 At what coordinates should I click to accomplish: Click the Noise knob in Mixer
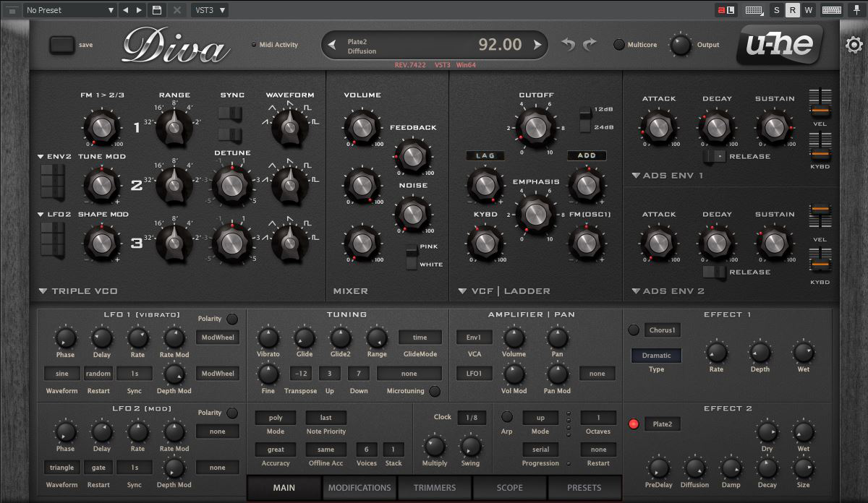click(412, 214)
